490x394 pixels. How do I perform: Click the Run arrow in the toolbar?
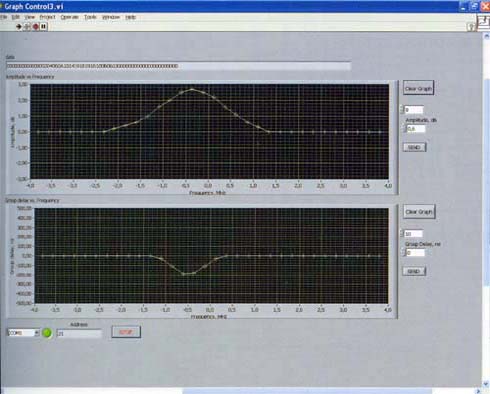19,27
